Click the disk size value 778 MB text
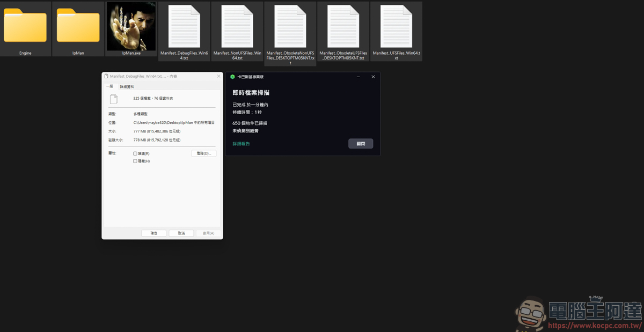 point(157,140)
